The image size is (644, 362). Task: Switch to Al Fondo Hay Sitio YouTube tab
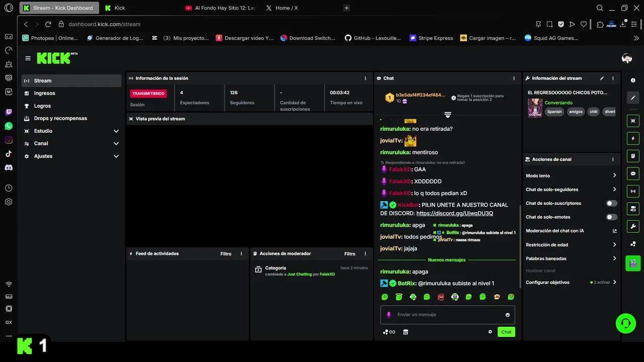point(220,8)
